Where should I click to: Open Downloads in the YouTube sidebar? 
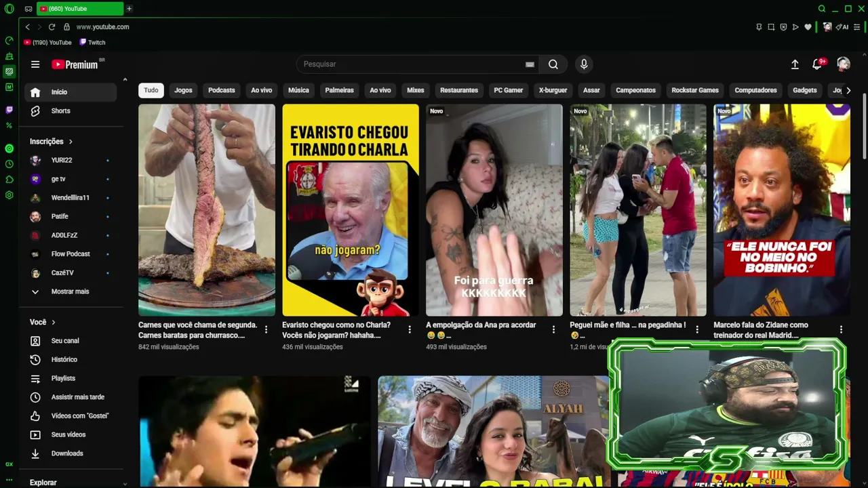coord(71,453)
